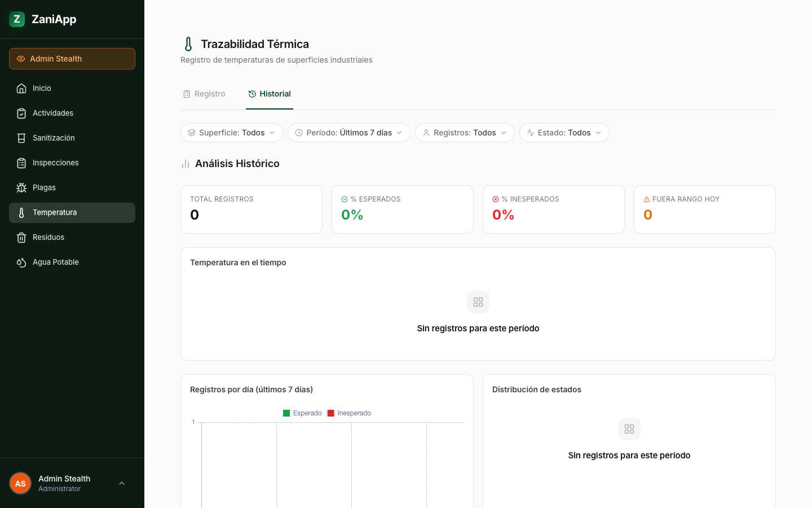Click the bar chart icon beside Análisis Histórico
This screenshot has height=508, width=812.
186,164
